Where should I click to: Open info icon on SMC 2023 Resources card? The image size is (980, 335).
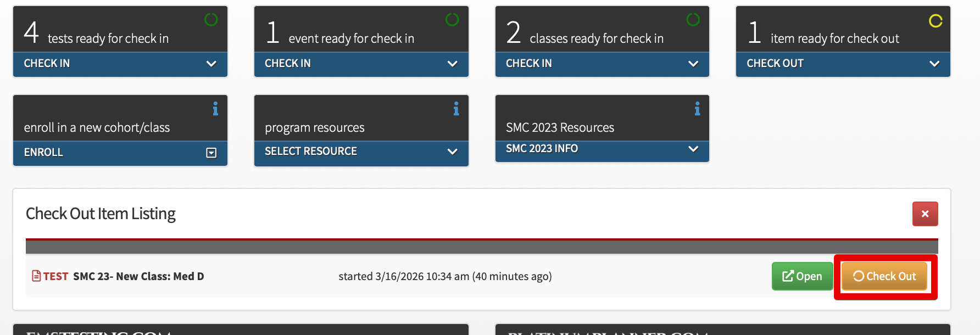(697, 109)
